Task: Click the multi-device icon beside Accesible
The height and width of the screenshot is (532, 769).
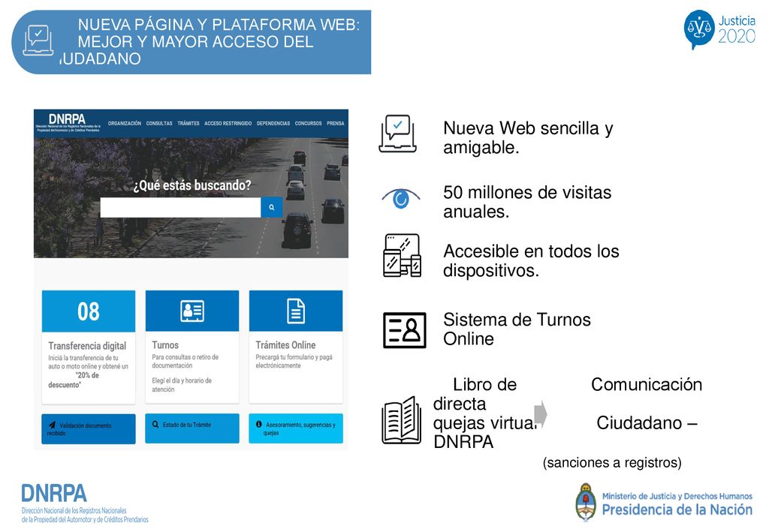Action: click(403, 255)
